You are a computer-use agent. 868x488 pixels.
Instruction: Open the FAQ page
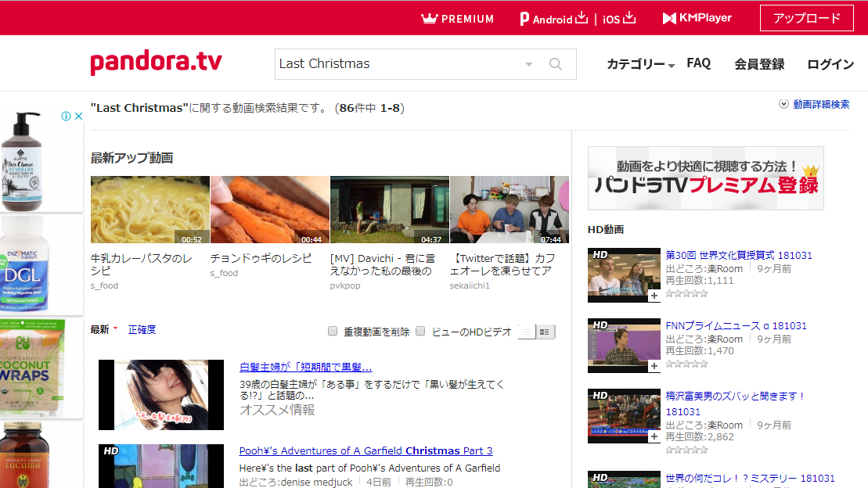coord(699,63)
